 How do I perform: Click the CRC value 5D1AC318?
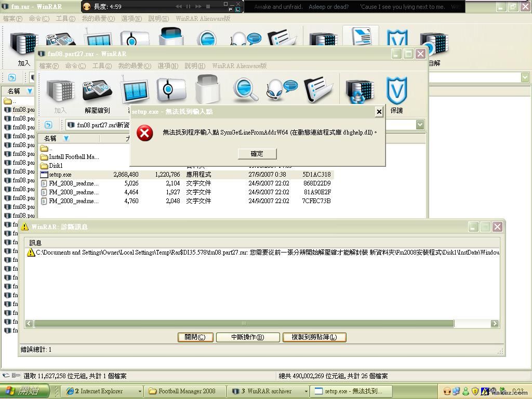tap(316, 175)
